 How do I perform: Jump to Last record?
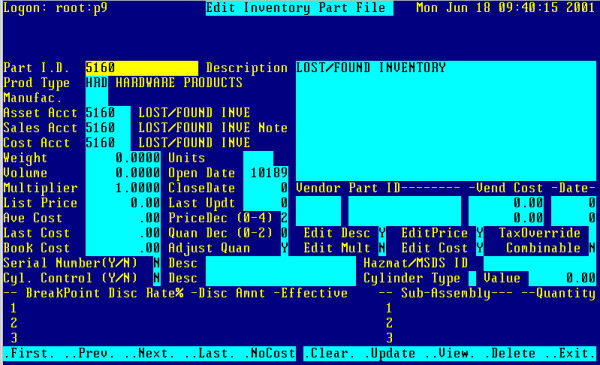[212, 353]
